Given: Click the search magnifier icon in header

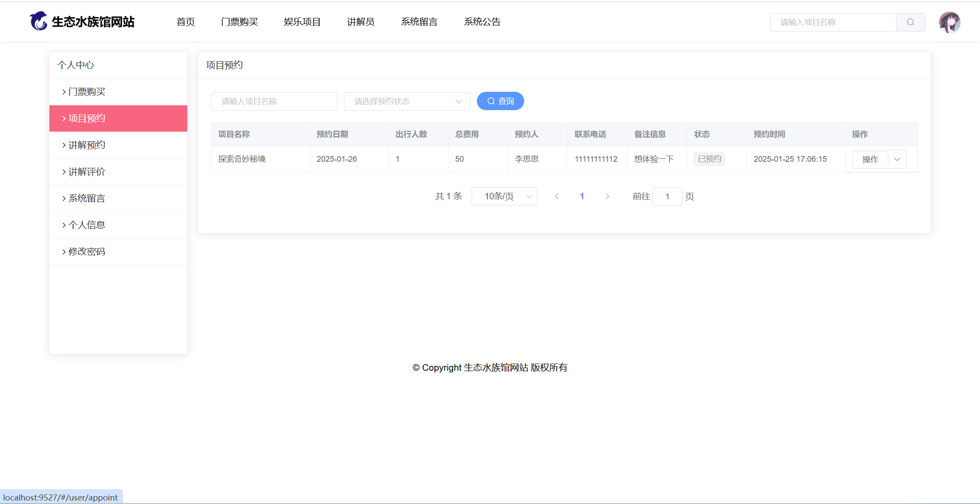Looking at the screenshot, I should tap(910, 22).
